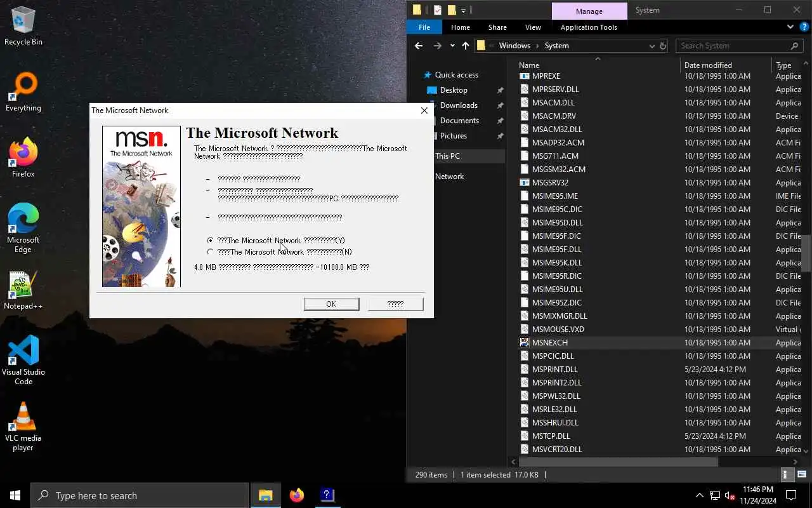Click the ????? button beside OK

click(395, 304)
